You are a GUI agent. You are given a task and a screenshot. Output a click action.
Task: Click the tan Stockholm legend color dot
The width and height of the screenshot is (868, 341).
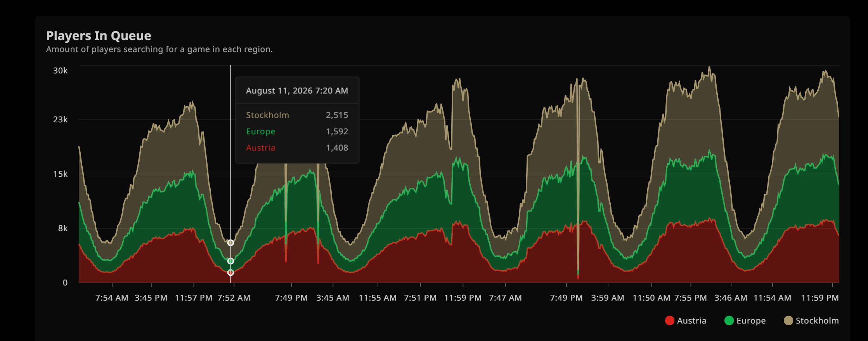(788, 320)
